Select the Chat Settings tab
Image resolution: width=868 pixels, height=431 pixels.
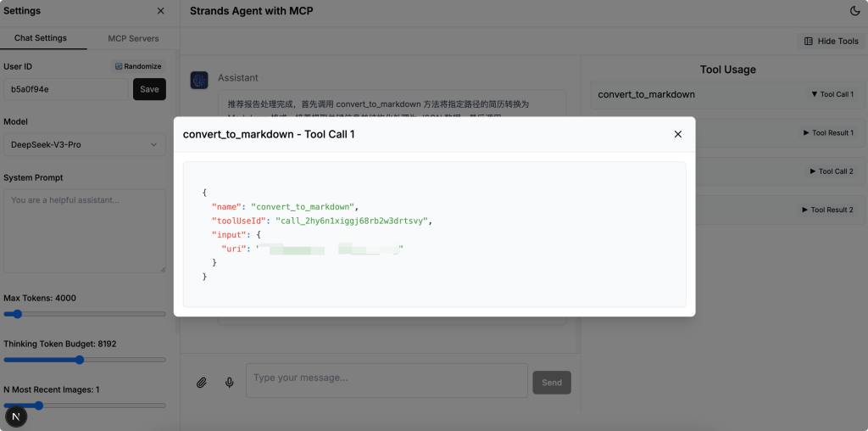[x=41, y=38]
